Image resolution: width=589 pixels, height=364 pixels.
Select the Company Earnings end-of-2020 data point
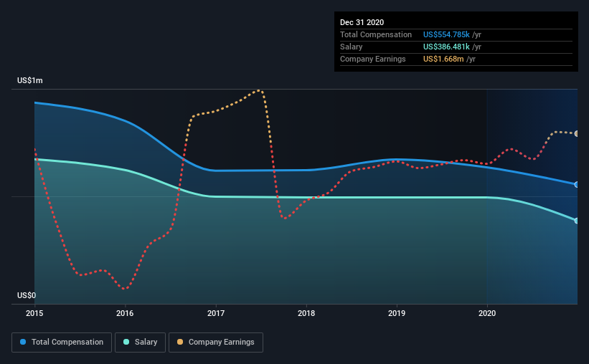tap(577, 133)
